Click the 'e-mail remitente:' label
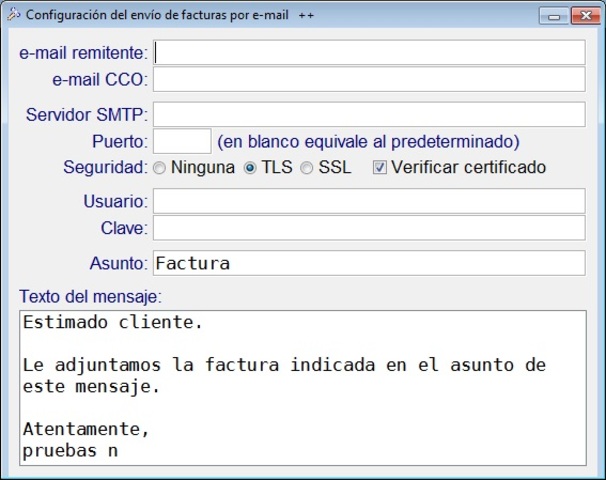This screenshot has height=480, width=606. click(83, 53)
